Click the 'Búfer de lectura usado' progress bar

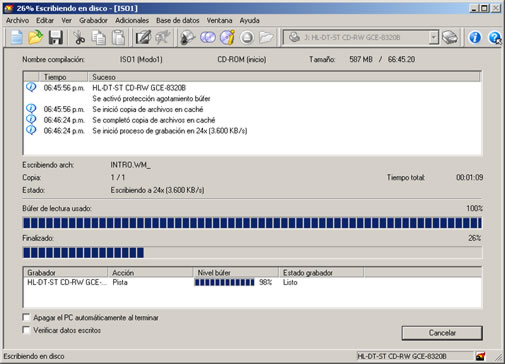point(252,223)
